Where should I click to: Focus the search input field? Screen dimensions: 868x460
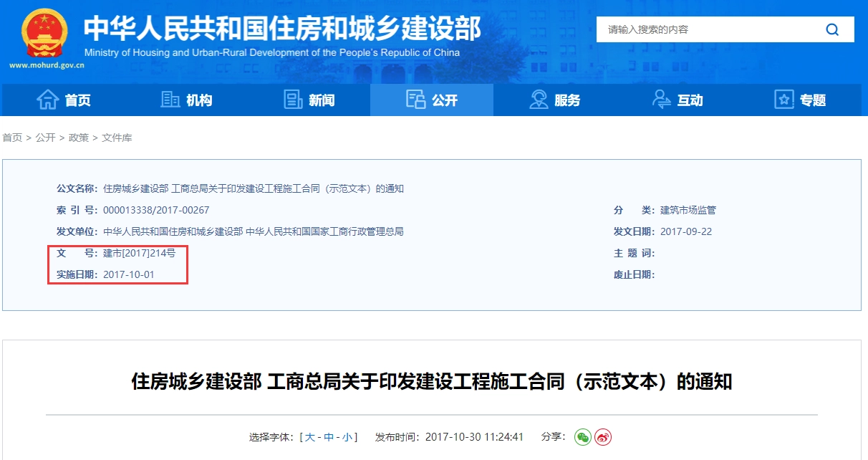tap(705, 29)
